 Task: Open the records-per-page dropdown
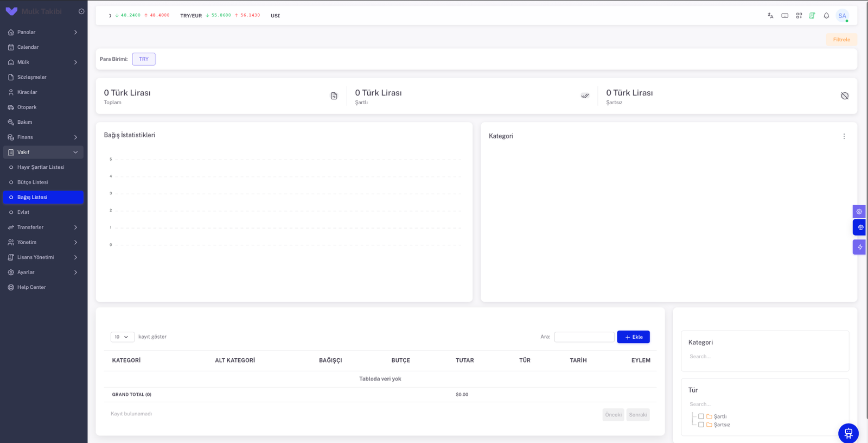click(123, 337)
